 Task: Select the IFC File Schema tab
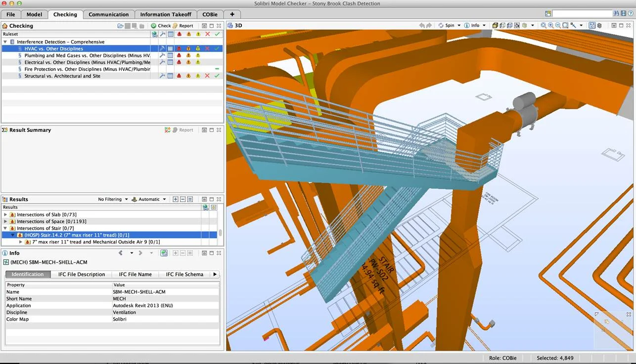(184, 274)
